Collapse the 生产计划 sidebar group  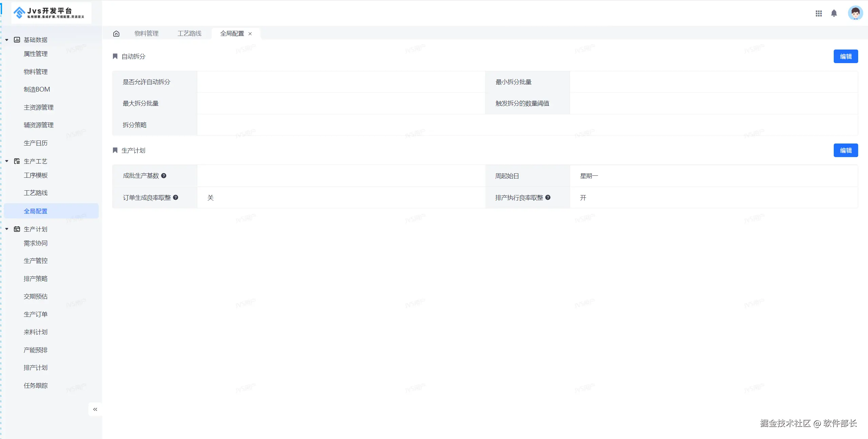pos(7,229)
